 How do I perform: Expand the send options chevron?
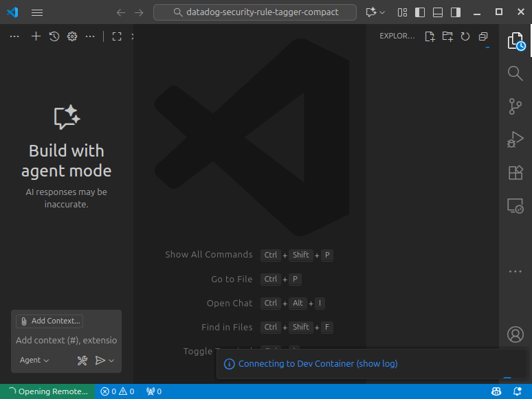click(x=111, y=361)
